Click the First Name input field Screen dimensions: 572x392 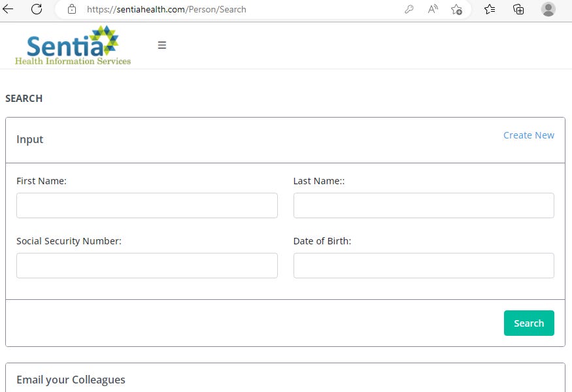pos(146,205)
